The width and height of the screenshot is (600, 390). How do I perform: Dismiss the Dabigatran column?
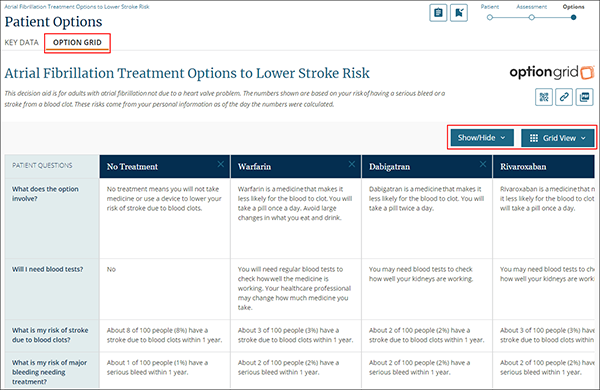point(483,164)
